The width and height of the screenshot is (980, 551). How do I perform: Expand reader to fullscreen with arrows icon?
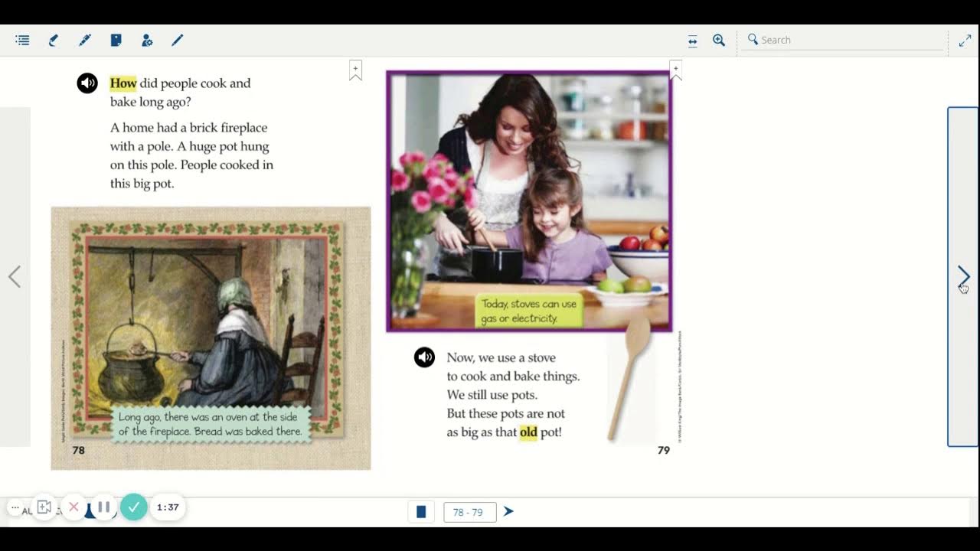coord(965,41)
